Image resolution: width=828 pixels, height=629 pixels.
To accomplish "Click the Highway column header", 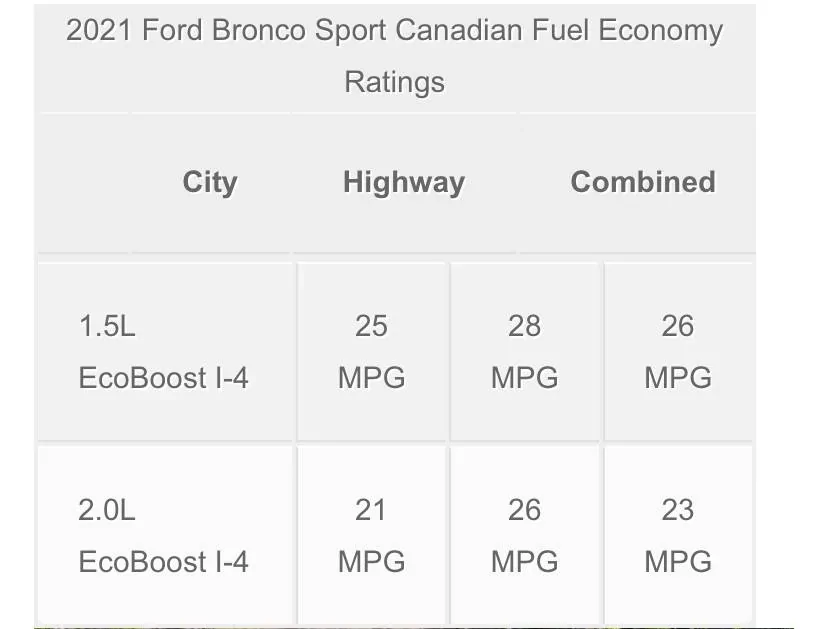I will (x=403, y=182).
